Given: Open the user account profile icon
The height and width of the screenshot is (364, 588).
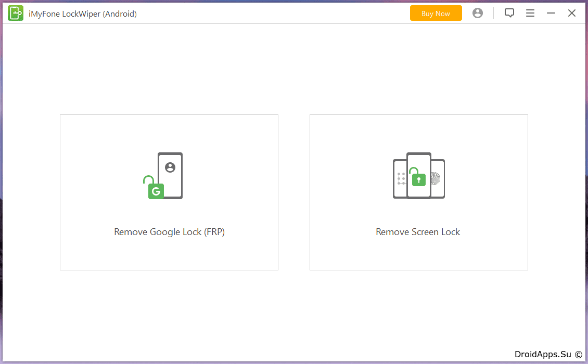Looking at the screenshot, I should (x=477, y=13).
